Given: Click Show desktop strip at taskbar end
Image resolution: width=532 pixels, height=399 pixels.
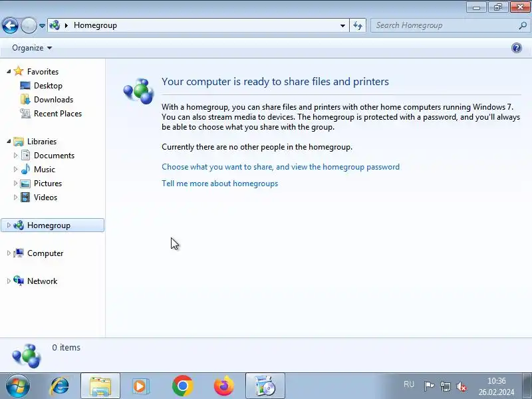Looking at the screenshot, I should point(527,386).
